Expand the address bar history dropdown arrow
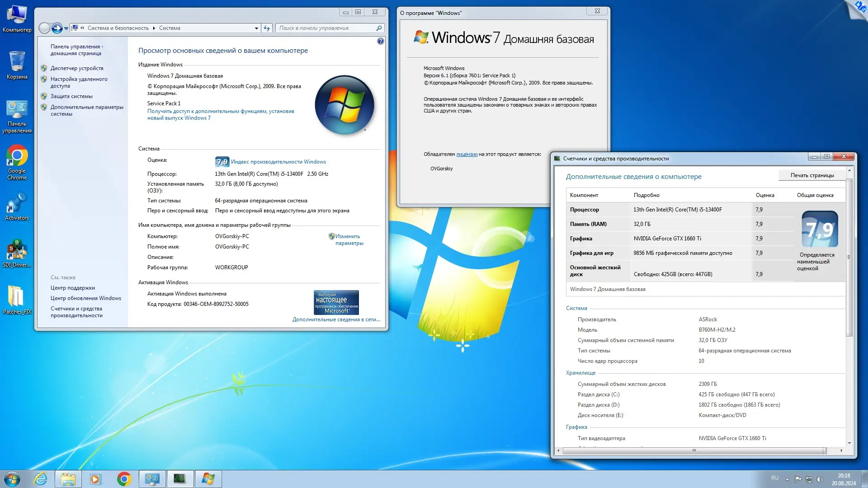Screen dimensions: 868x488 (256, 28)
